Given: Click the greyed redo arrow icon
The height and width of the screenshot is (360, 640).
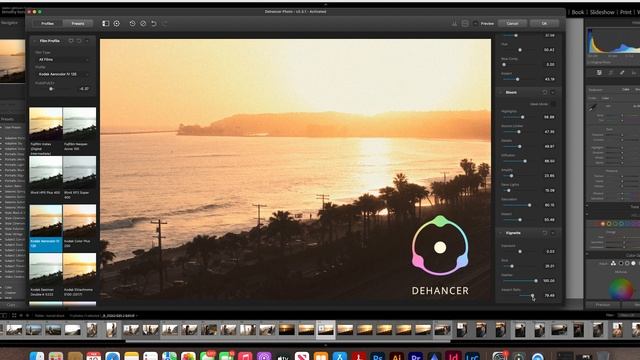Looking at the screenshot, I should 165,24.
